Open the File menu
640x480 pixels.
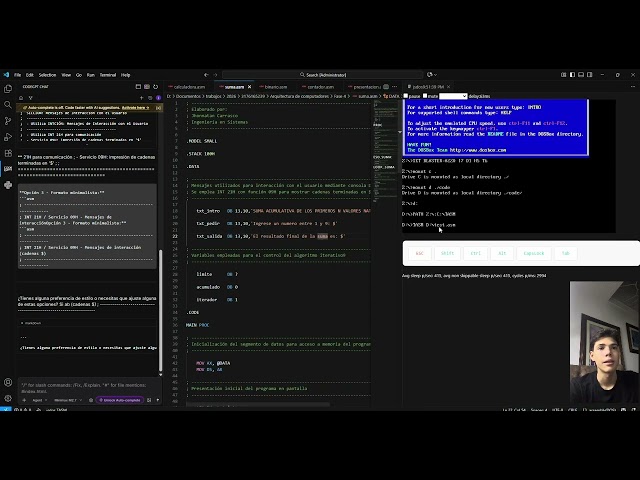pyautogui.click(x=18, y=75)
